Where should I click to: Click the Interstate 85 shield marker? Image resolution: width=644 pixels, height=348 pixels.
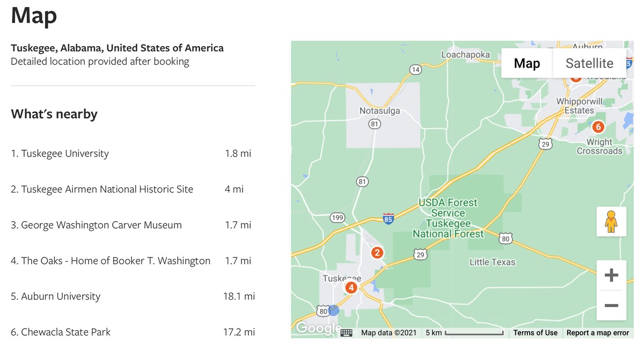pos(389,218)
